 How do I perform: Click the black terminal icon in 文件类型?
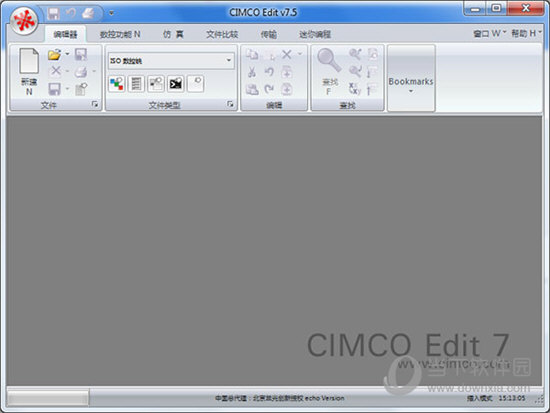click(175, 84)
